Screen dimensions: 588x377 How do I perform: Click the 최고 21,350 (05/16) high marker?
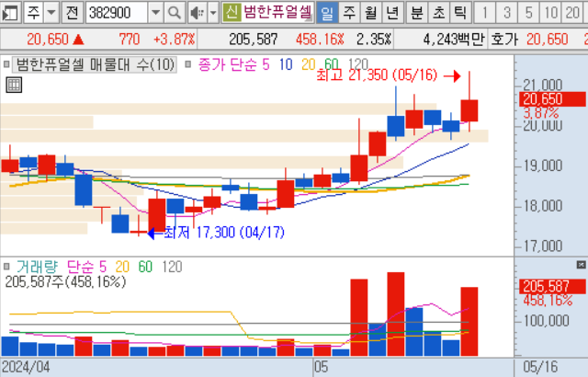coord(377,75)
